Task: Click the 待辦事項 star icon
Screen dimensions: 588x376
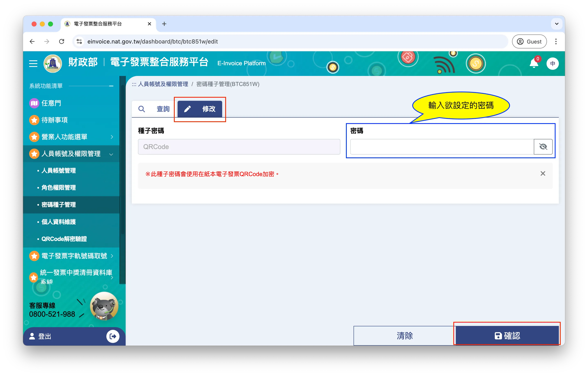Action: 34,120
